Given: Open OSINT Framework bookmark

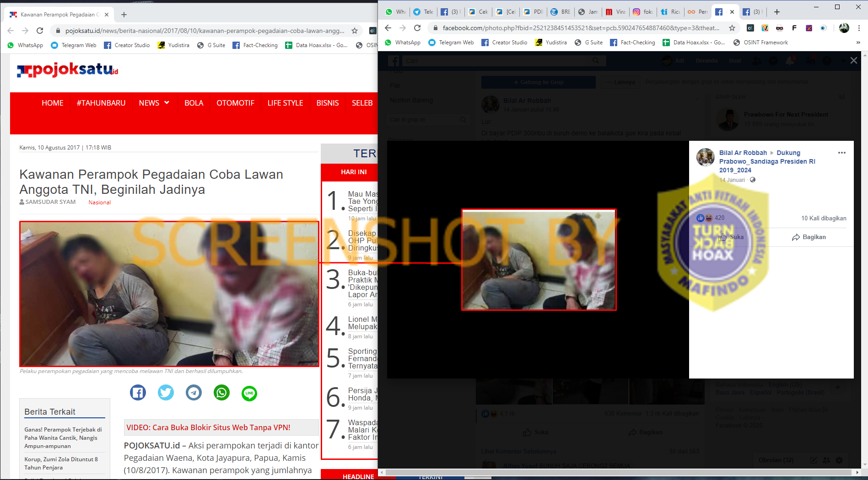Looking at the screenshot, I should pos(760,43).
